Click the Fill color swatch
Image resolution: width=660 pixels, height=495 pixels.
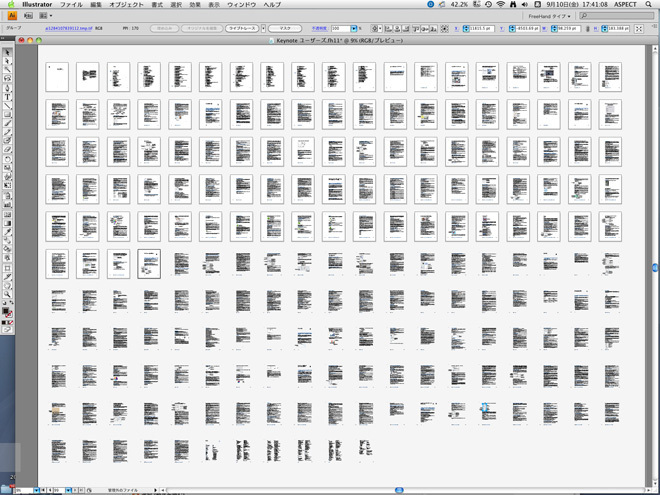5,311
